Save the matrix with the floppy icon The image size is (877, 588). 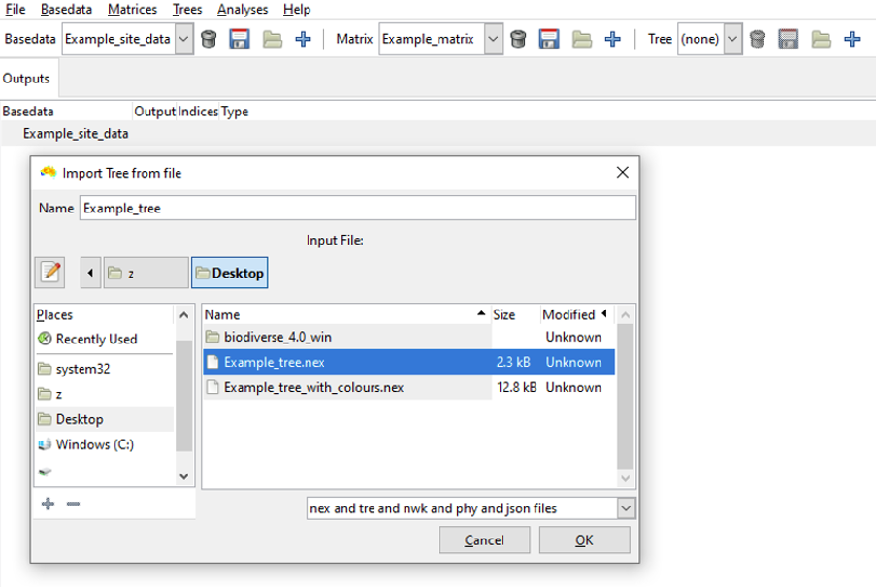[x=550, y=39]
